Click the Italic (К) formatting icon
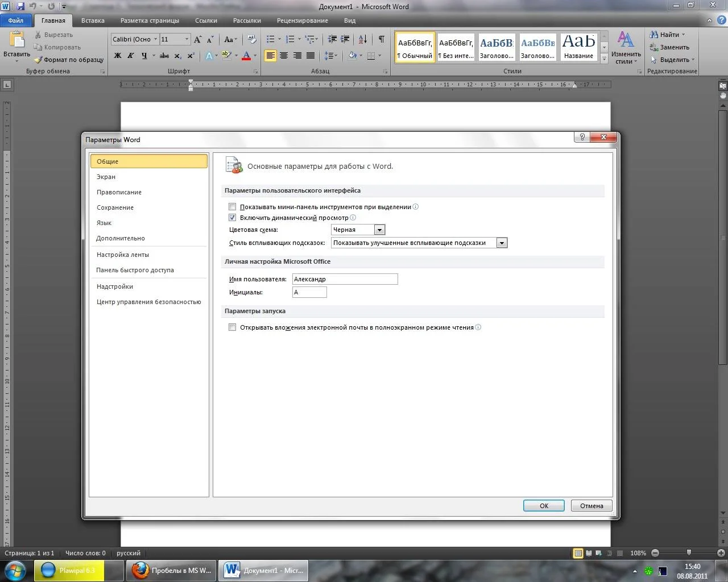 pos(131,56)
